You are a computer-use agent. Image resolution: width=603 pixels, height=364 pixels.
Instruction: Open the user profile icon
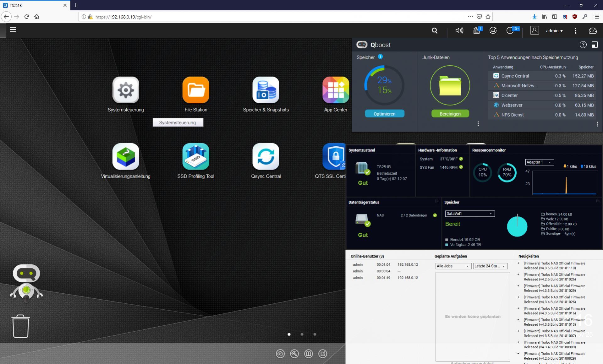click(x=534, y=30)
